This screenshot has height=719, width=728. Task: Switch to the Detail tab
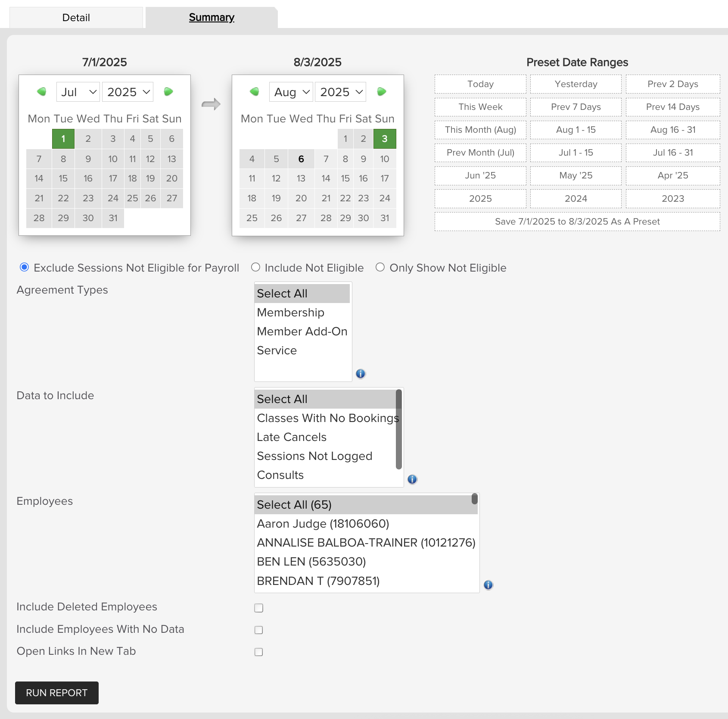point(76,18)
